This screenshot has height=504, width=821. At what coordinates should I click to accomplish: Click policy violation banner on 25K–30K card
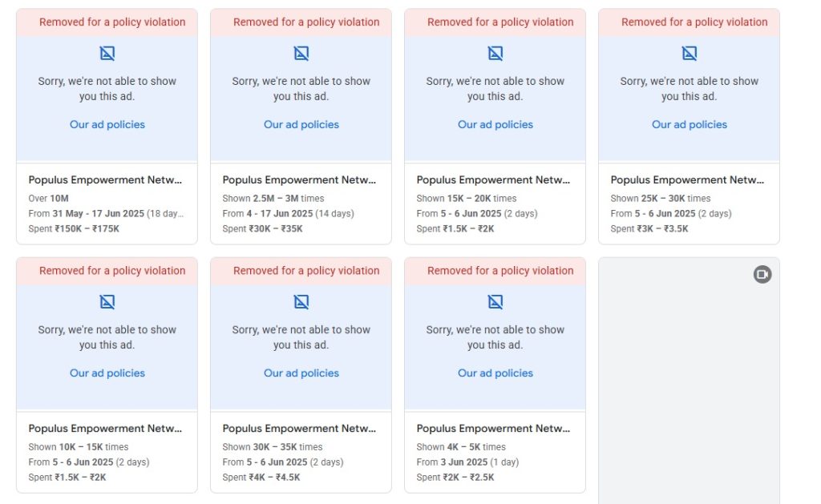(x=689, y=22)
